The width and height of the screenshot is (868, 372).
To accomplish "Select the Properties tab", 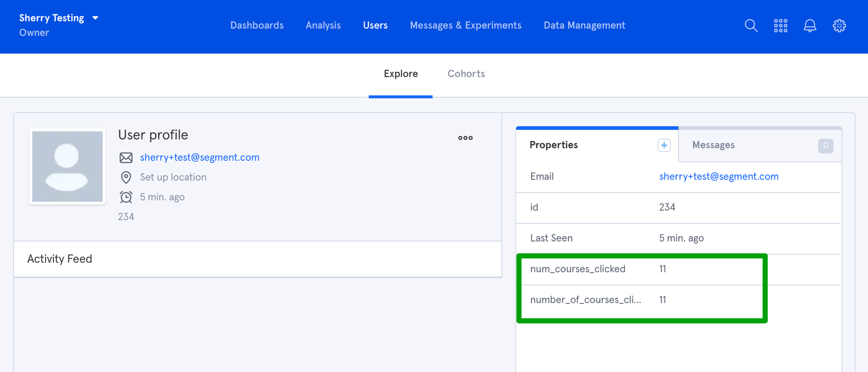I will tap(553, 145).
